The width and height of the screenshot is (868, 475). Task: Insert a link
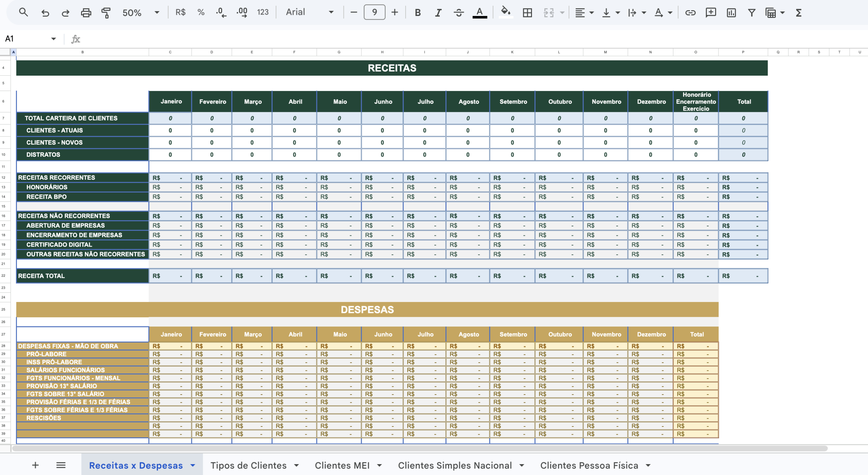690,13
